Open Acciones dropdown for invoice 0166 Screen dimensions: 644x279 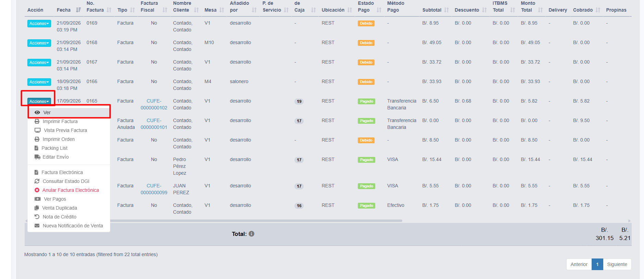(39, 82)
